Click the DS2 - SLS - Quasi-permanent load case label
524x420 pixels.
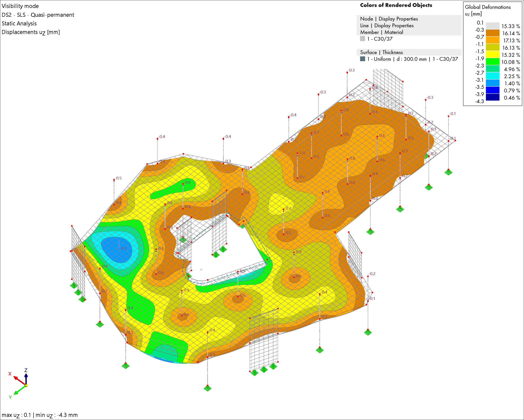38,15
